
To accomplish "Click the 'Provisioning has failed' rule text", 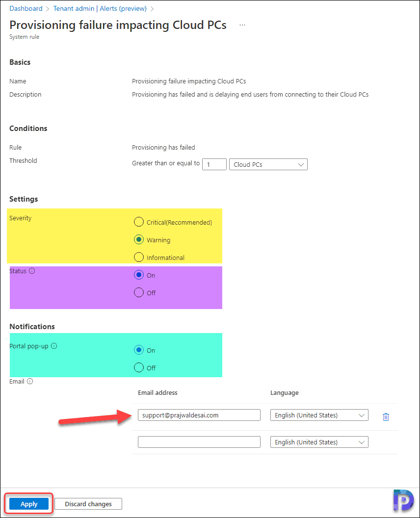I will 163,147.
